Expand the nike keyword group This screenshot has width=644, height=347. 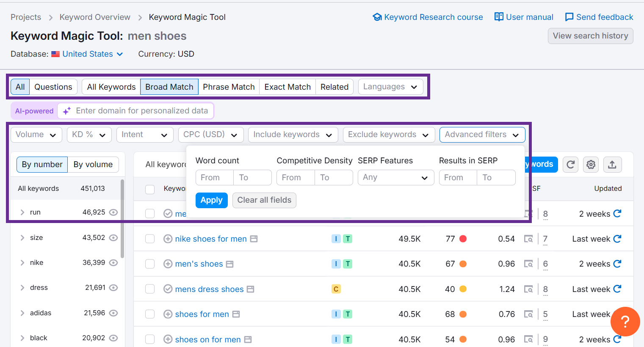(22, 263)
